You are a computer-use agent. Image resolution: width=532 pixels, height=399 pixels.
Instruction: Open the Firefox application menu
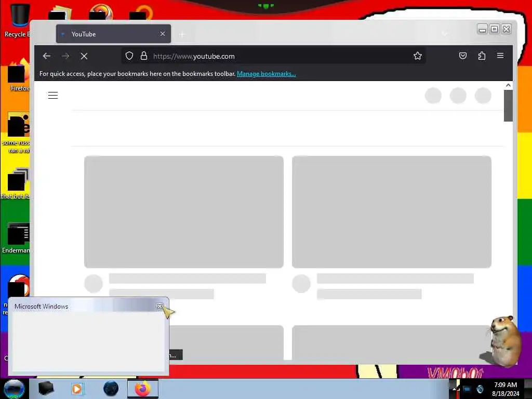pyautogui.click(x=500, y=56)
